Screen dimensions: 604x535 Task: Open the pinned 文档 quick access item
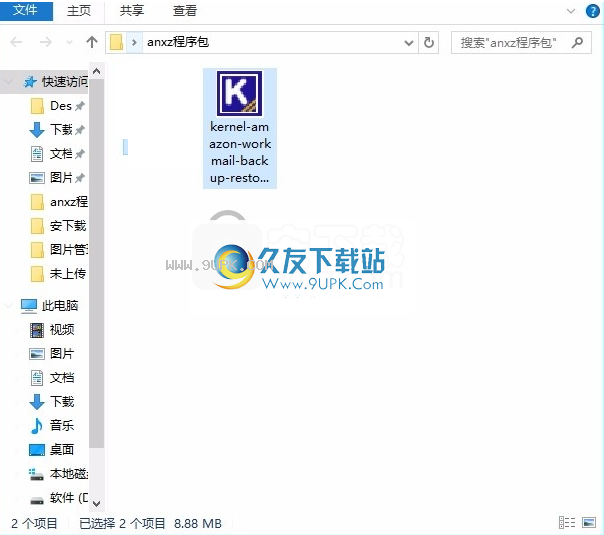61,154
